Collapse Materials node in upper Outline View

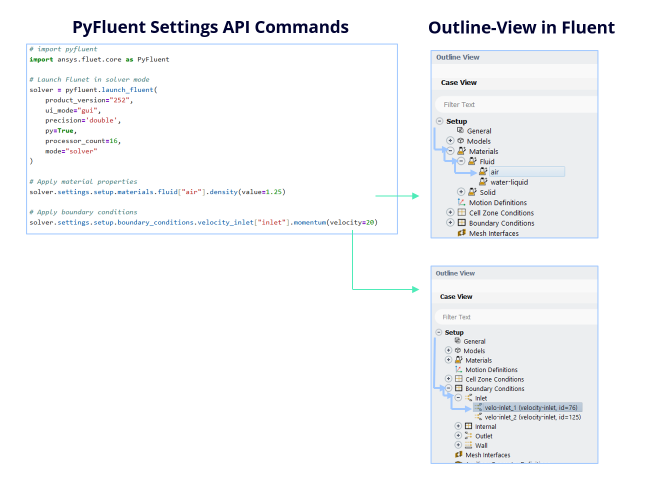coord(450,151)
